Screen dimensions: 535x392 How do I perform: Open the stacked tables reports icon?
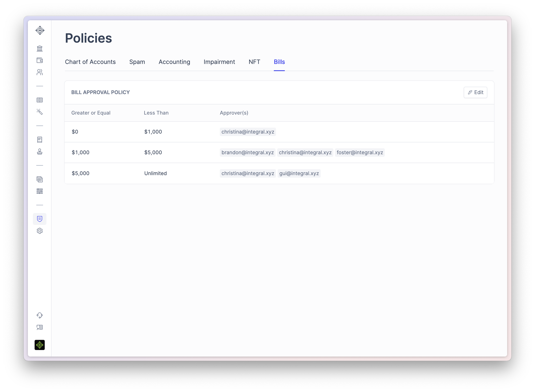40,179
